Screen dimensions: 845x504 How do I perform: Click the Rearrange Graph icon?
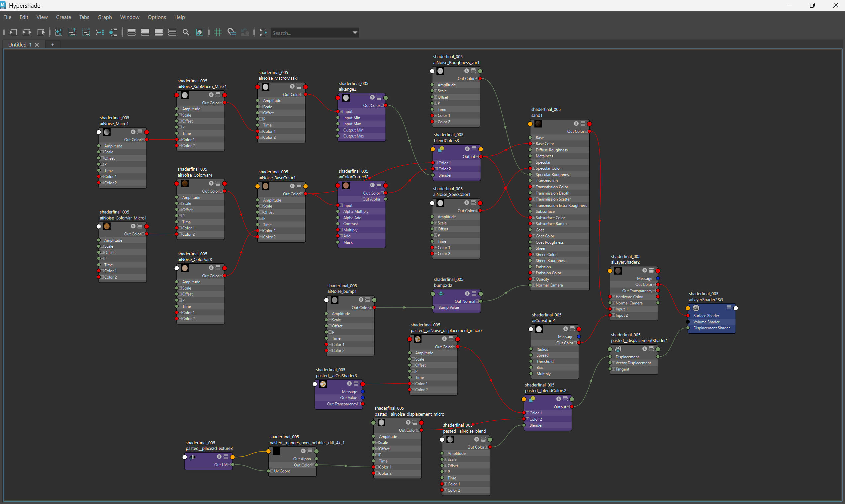100,32
